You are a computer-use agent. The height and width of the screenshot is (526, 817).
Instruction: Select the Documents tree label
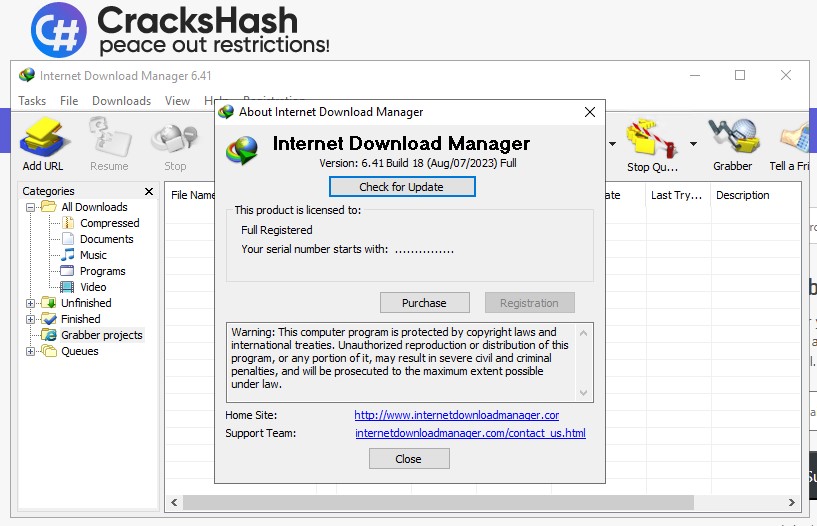[x=107, y=239]
